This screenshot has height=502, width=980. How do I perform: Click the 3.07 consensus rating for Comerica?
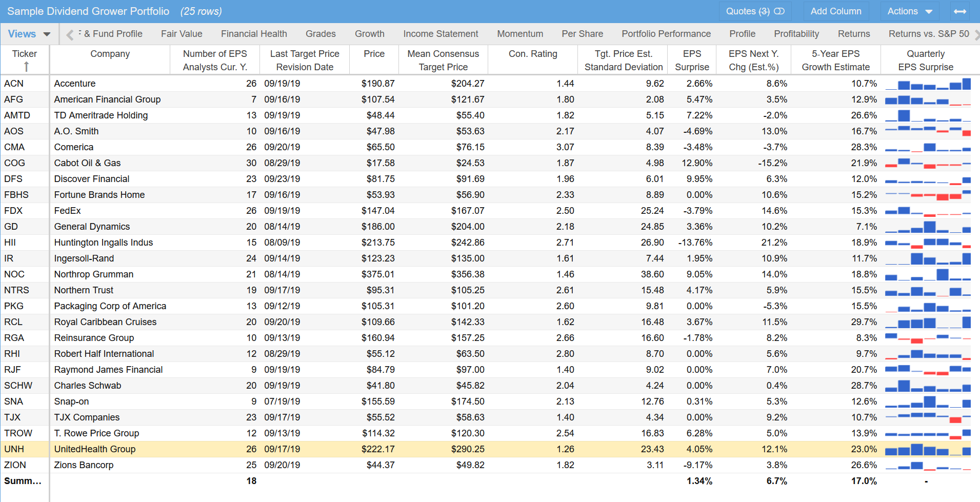click(565, 147)
